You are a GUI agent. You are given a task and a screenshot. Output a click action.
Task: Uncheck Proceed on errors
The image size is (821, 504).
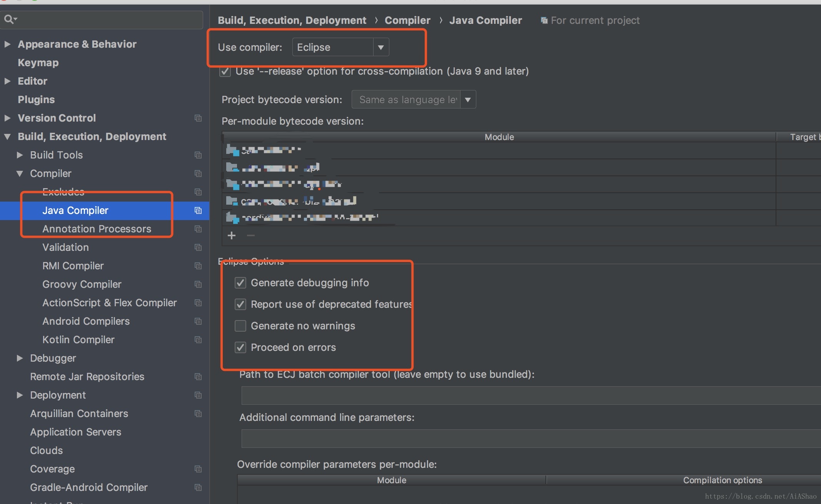240,347
